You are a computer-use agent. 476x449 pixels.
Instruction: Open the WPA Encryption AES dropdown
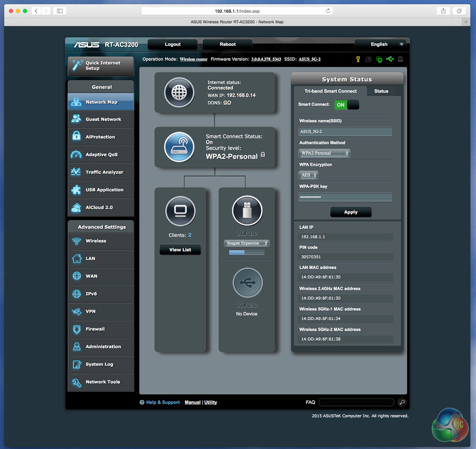[309, 175]
